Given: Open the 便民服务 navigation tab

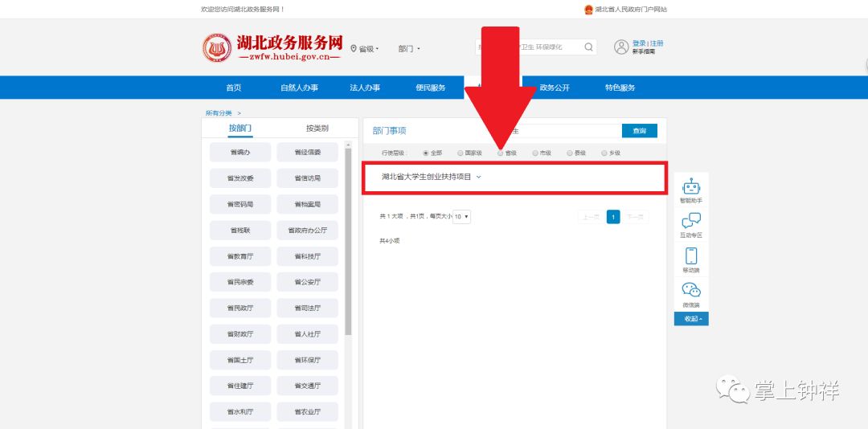Looking at the screenshot, I should [430, 88].
